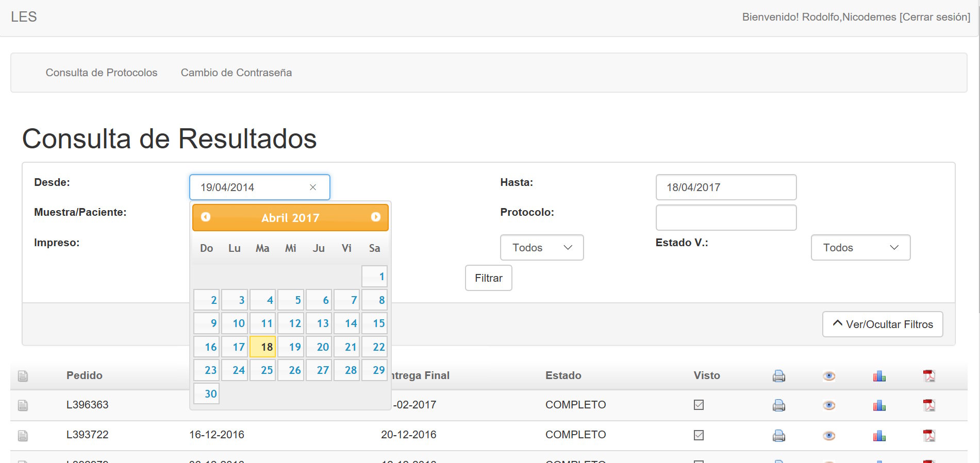This screenshot has height=463, width=980.
Task: Select day 18 in the calendar
Action: [x=262, y=347]
